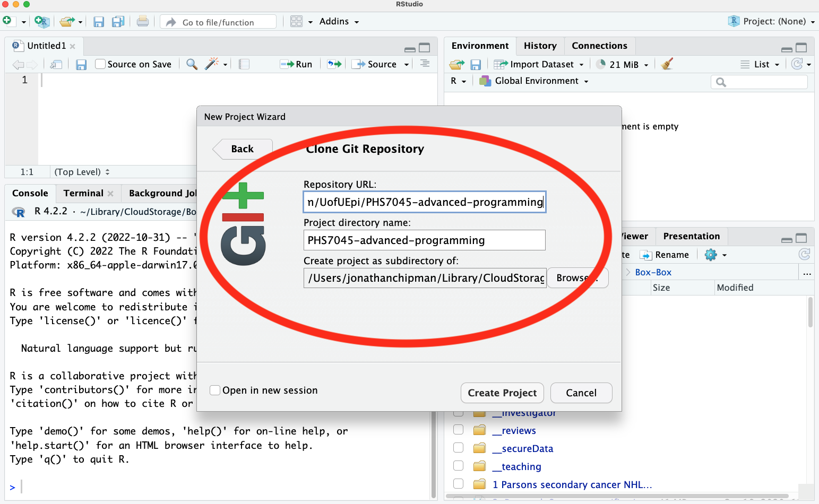Open the (Top Level) scope selector
This screenshot has width=819, height=504.
pyautogui.click(x=82, y=172)
